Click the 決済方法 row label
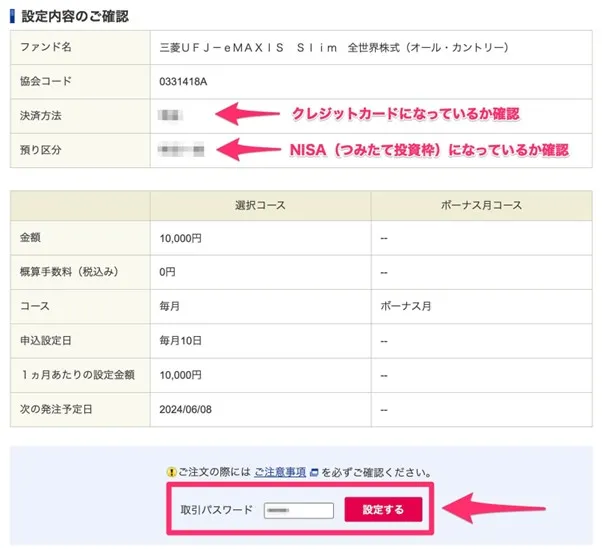Viewport: 602px width, 549px height. pyautogui.click(x=41, y=115)
